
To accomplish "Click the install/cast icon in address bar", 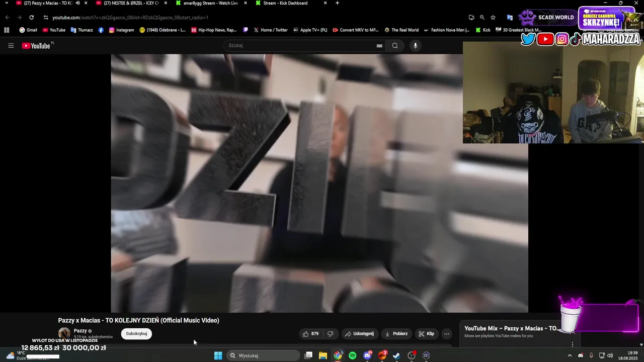I will coord(471,17).
